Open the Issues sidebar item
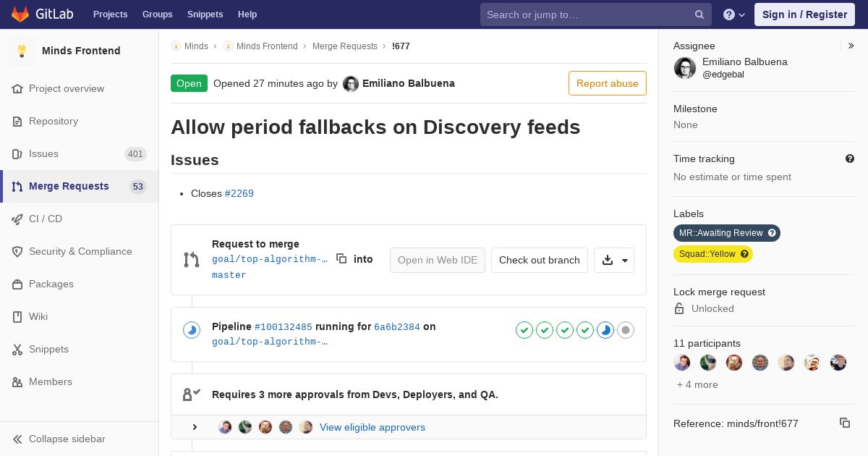 pos(43,153)
